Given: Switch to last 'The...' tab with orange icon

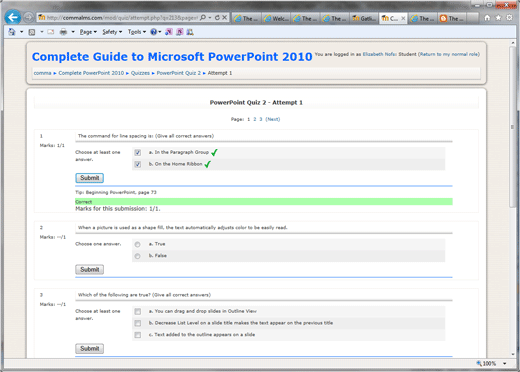Looking at the screenshot, I should [452, 18].
